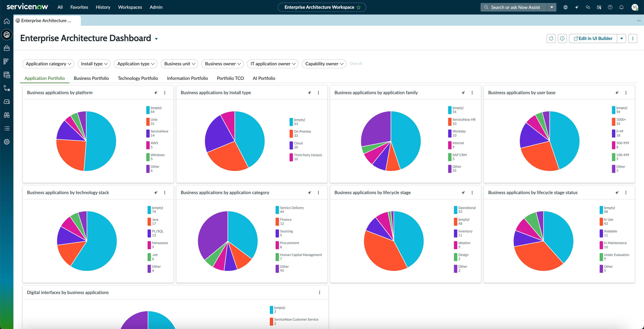
Task: Click sparkle icon on technology stack chart
Action: pos(156,192)
